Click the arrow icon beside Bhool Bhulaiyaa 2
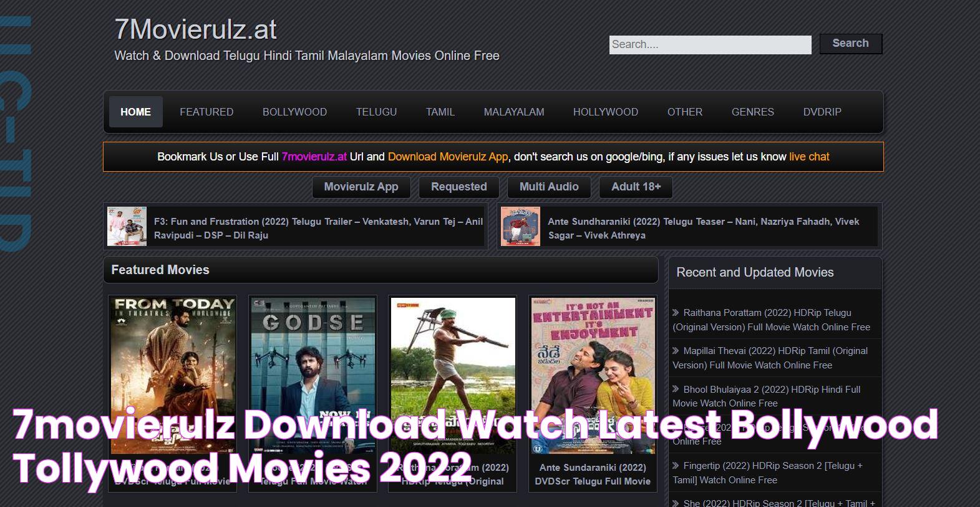Screen dimensions: 980x507 [x=676, y=390]
